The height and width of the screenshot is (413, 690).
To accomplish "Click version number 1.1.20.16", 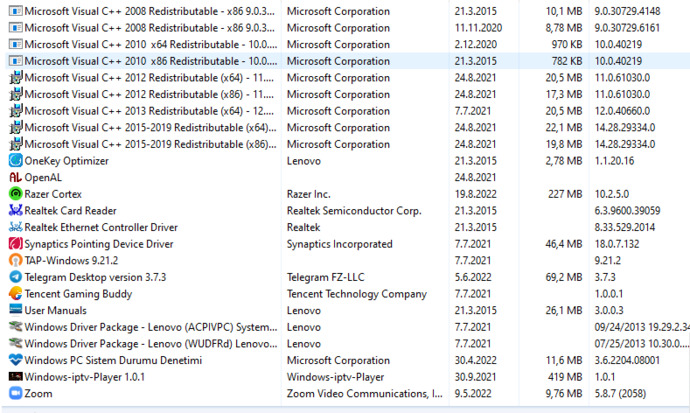I will (x=614, y=161).
